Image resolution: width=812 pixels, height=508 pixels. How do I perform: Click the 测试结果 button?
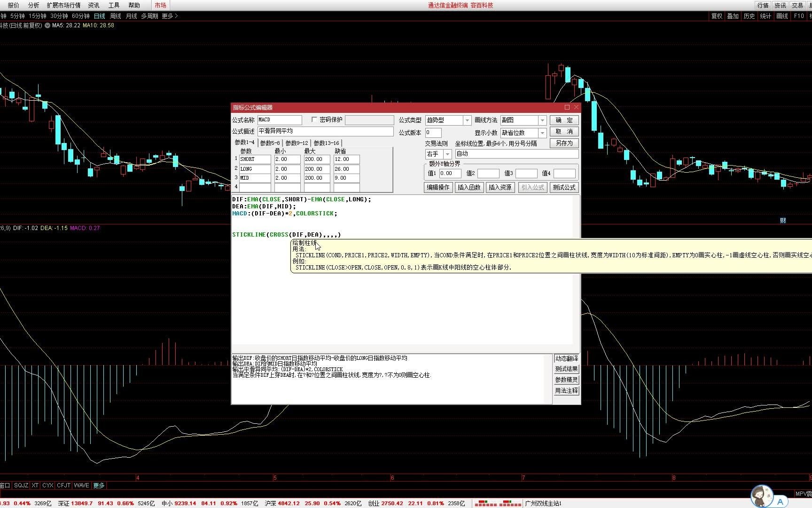[567, 369]
